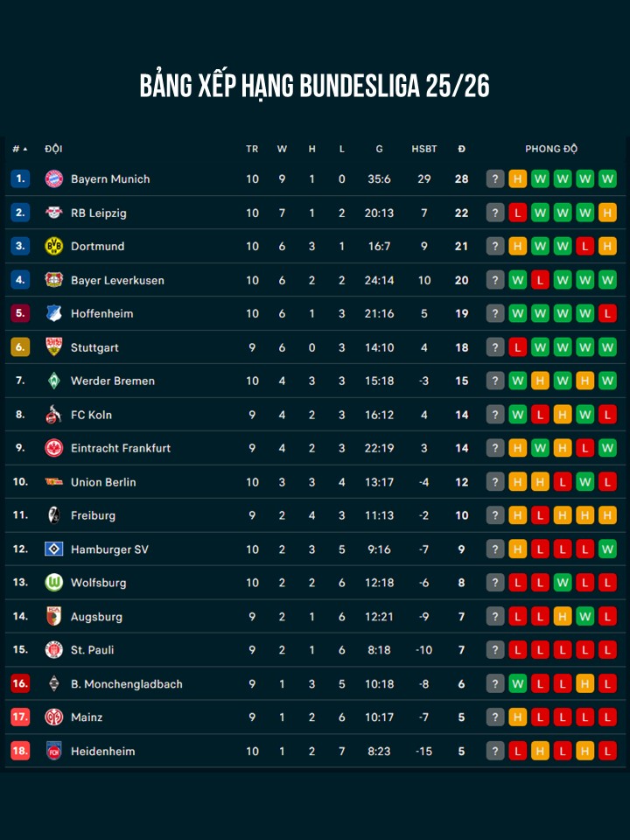Click the Bayern Munich club logo
Screen dimensions: 630x840
click(54, 179)
